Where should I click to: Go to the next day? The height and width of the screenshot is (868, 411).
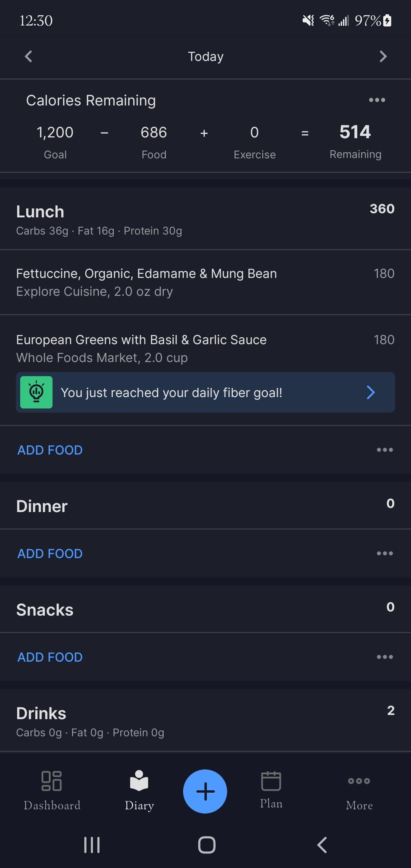pyautogui.click(x=383, y=56)
